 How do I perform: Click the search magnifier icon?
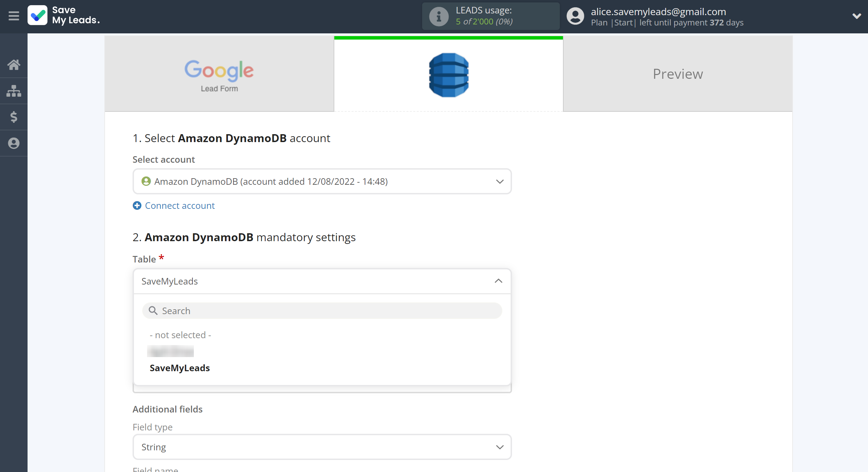pyautogui.click(x=153, y=311)
